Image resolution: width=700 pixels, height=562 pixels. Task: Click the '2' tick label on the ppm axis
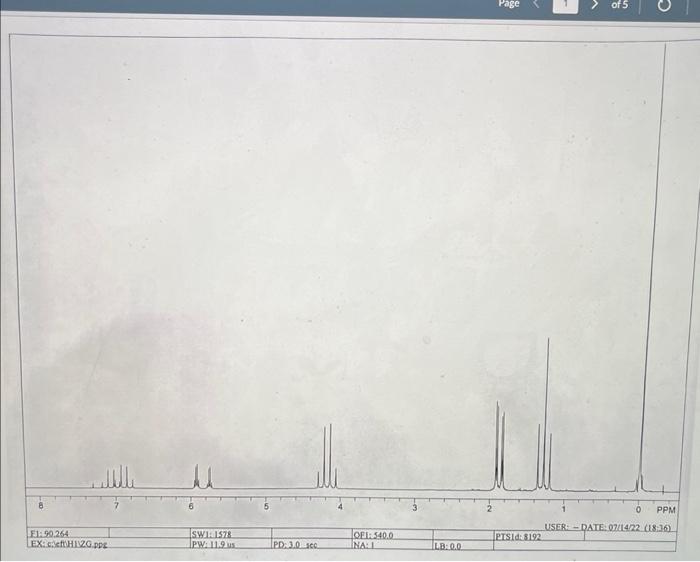[489, 508]
